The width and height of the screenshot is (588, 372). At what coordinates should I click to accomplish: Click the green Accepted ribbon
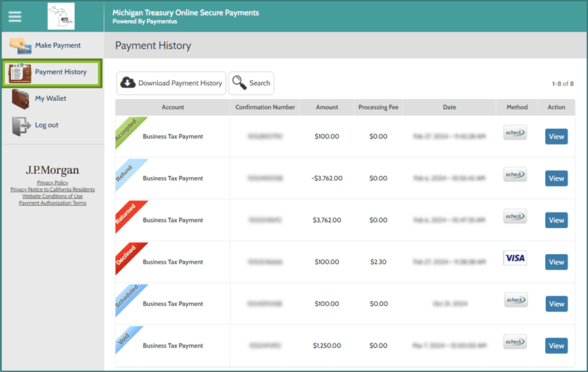[x=127, y=129]
